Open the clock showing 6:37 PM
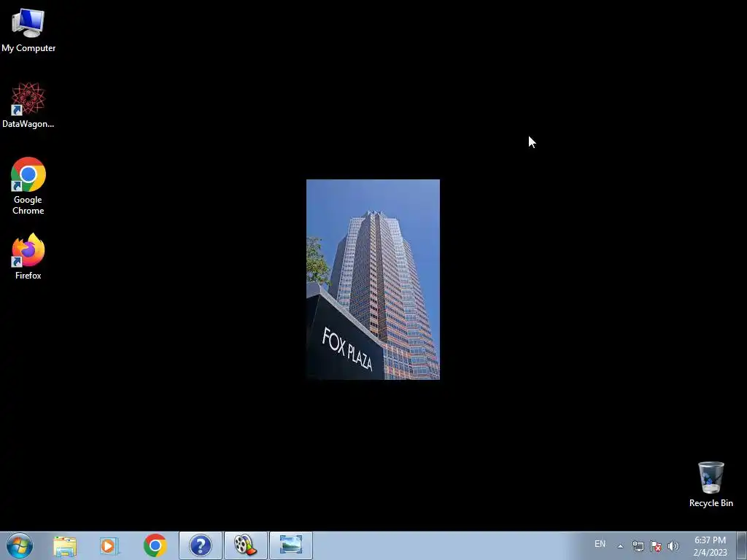The width and height of the screenshot is (747, 560). point(710,546)
